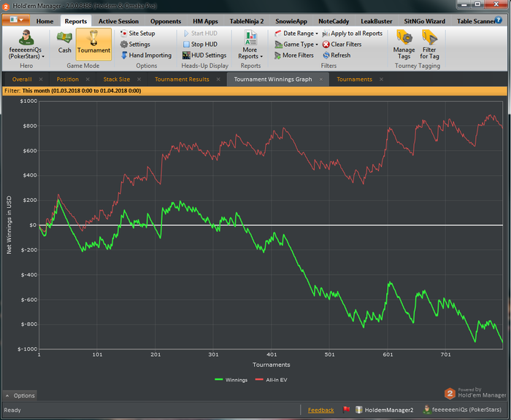Open Manage Tags
The height and width of the screenshot is (420, 511).
(404, 44)
